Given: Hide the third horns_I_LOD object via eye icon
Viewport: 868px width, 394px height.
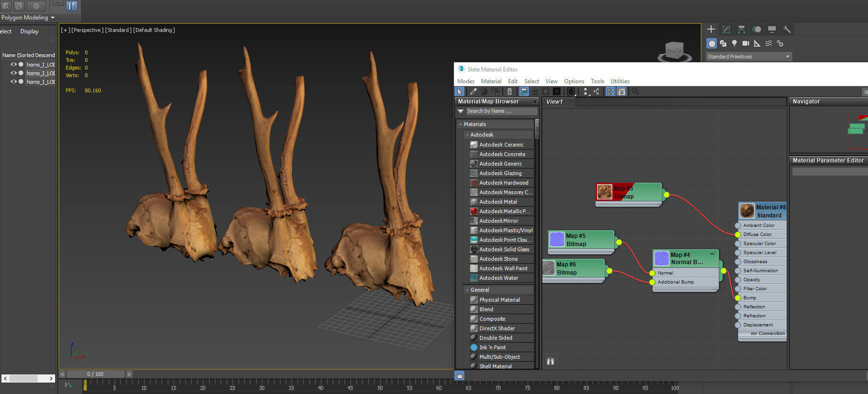Looking at the screenshot, I should [14, 81].
